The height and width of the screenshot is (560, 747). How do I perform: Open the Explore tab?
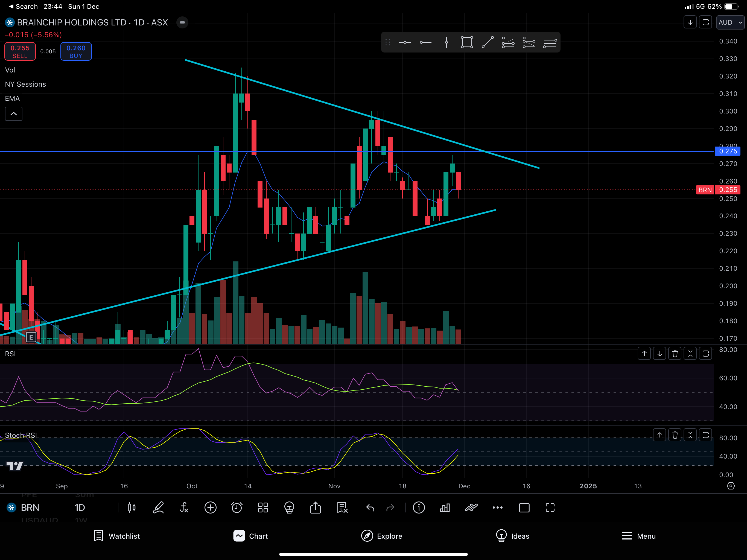point(382,536)
